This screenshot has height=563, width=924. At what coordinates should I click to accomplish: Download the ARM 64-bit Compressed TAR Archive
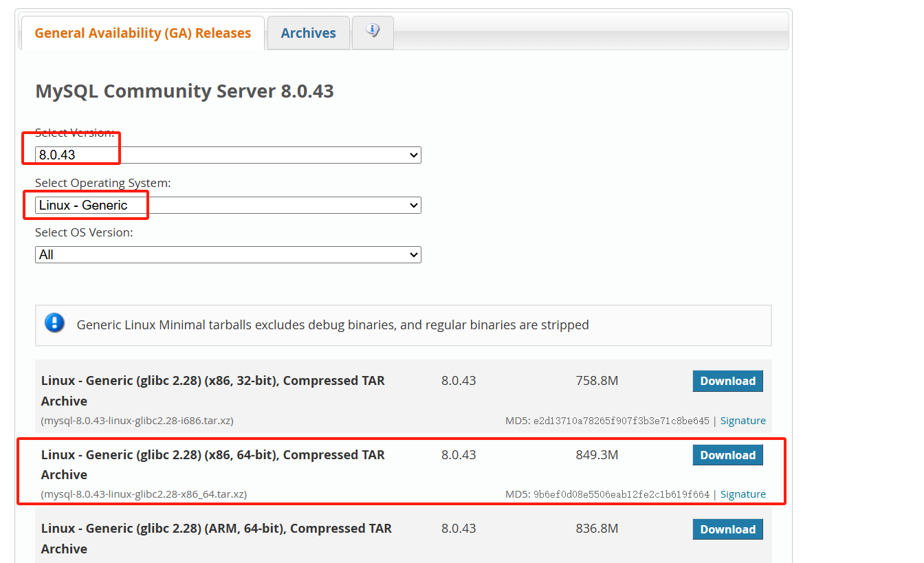tap(727, 529)
